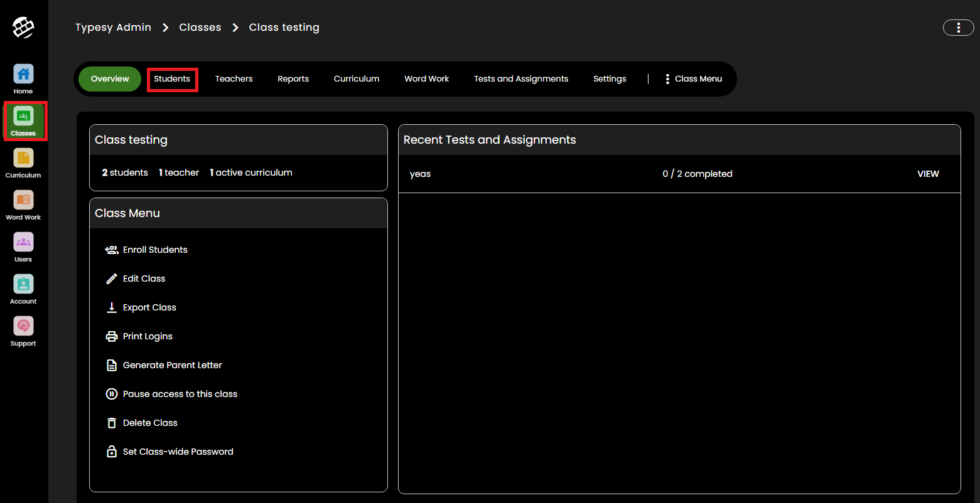Click the Delete Class trash icon
This screenshot has height=503, width=980.
112,423
